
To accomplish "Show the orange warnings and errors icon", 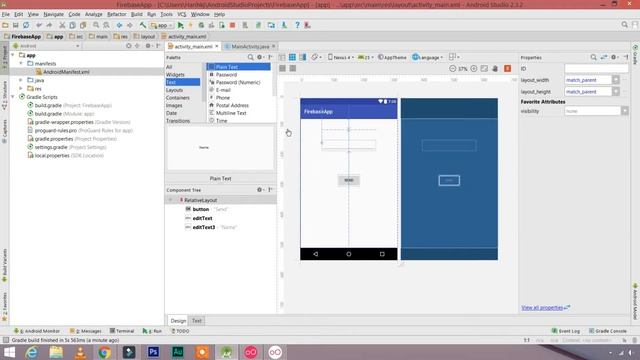I will pos(507,69).
